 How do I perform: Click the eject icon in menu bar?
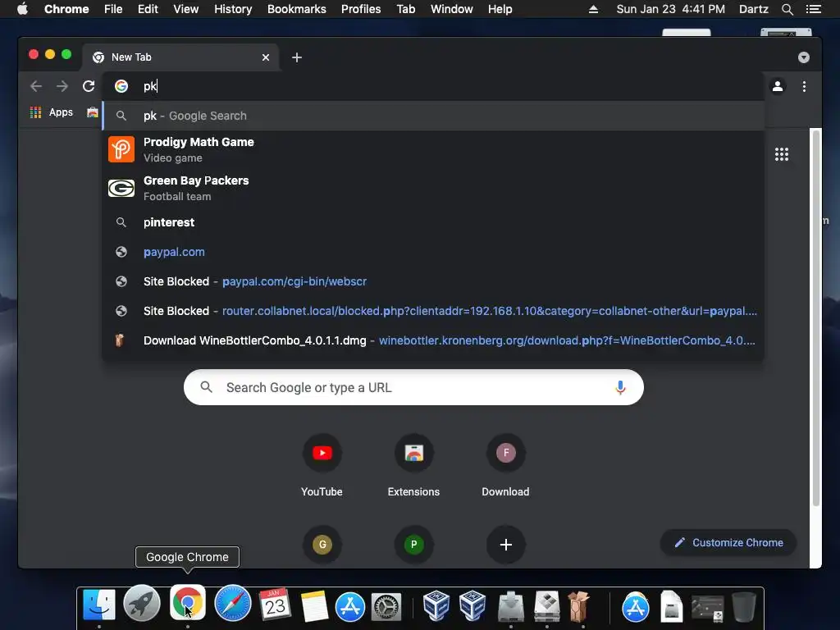pos(593,9)
